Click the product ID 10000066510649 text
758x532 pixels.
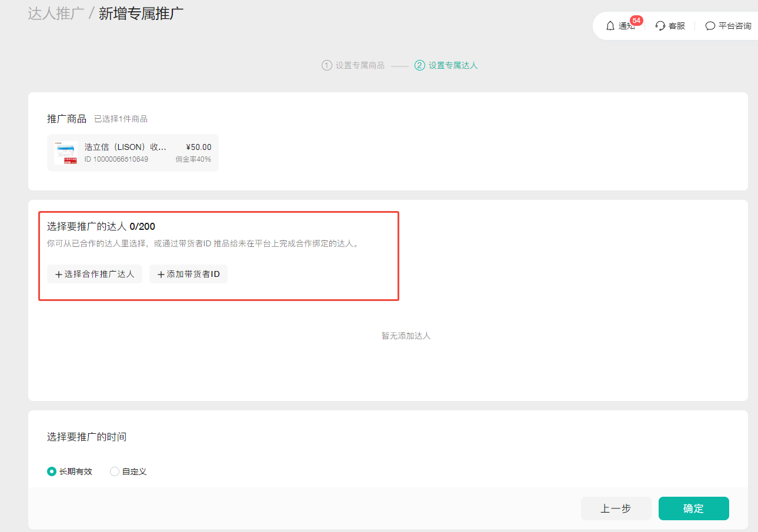[116, 159]
